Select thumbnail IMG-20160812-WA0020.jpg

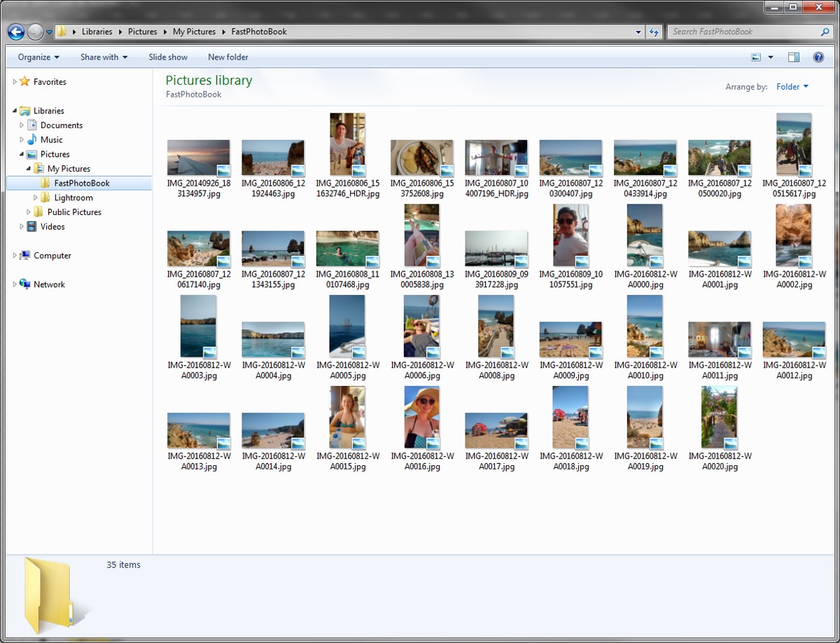point(719,417)
